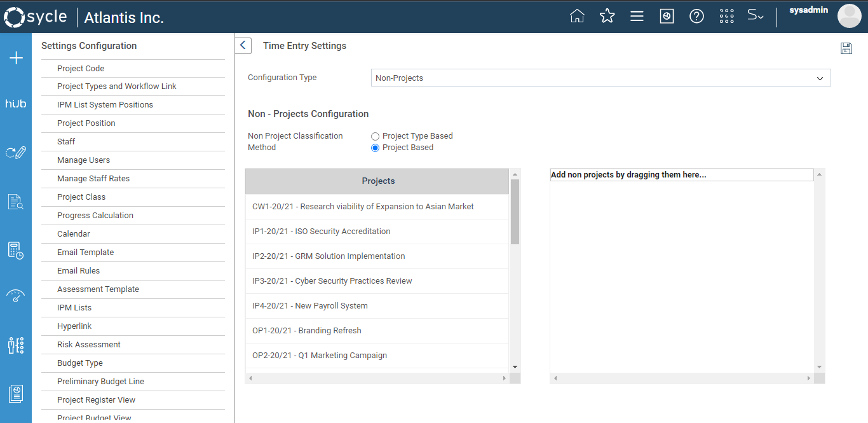Screen dimensions: 868x423
Task: Select IP2-20/21 GRM Solution Implementation row
Action: tap(377, 256)
